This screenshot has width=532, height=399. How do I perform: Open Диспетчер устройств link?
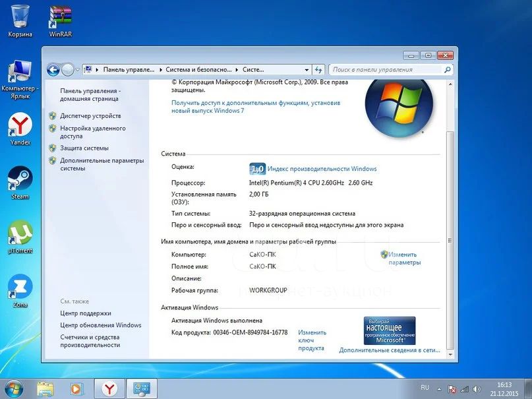pos(90,115)
